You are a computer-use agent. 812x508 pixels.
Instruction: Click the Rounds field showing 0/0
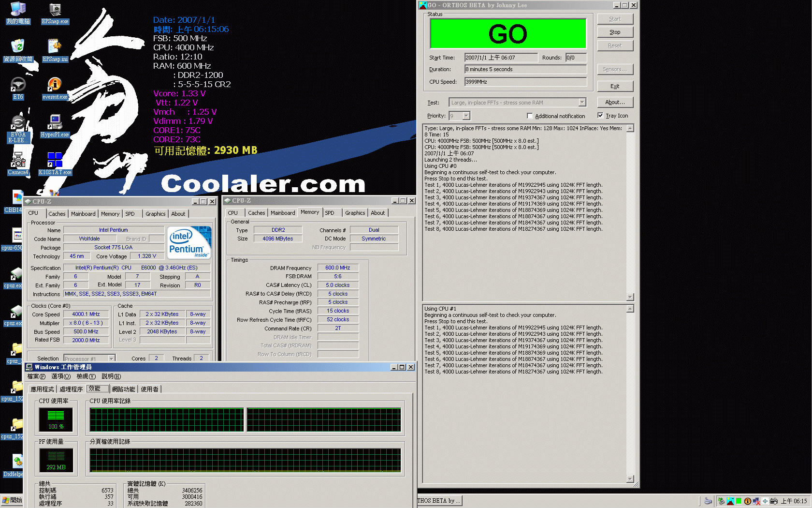(576, 58)
